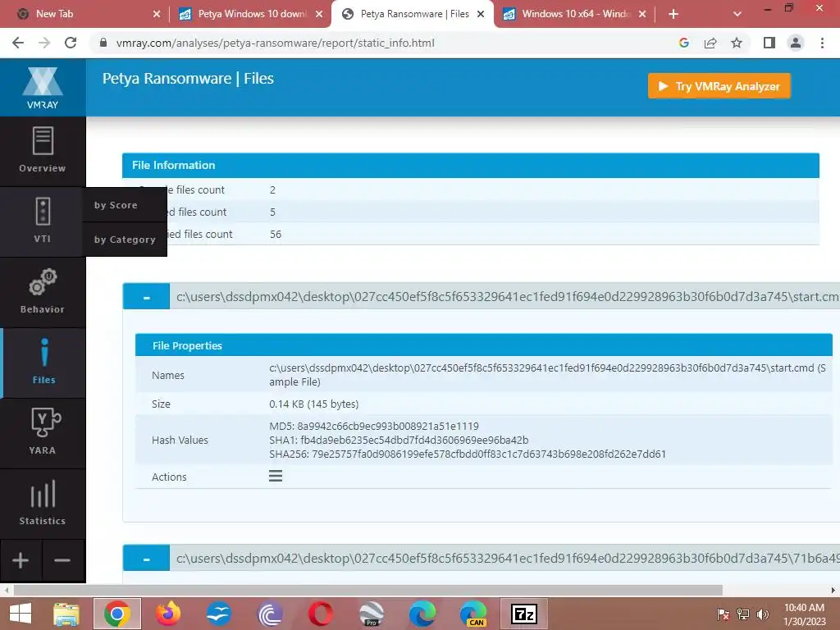
Task: Open Google Earth Pro from taskbar
Action: [x=372, y=614]
